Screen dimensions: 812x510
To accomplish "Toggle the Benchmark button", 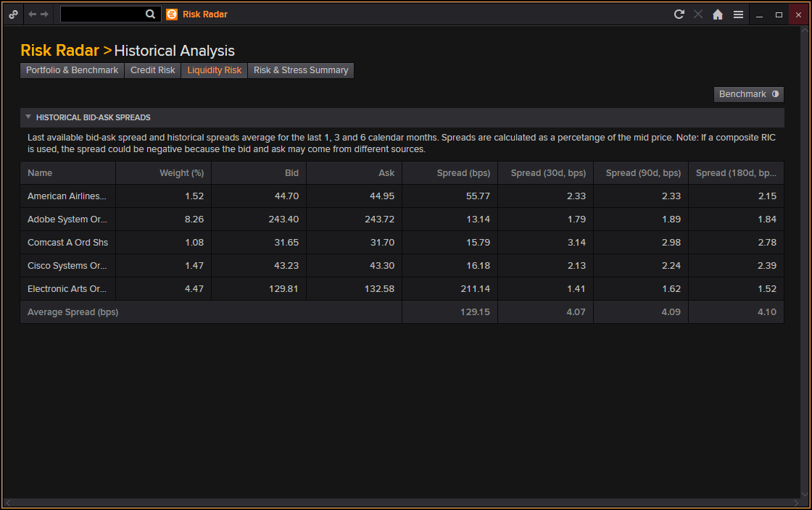I will [x=748, y=94].
